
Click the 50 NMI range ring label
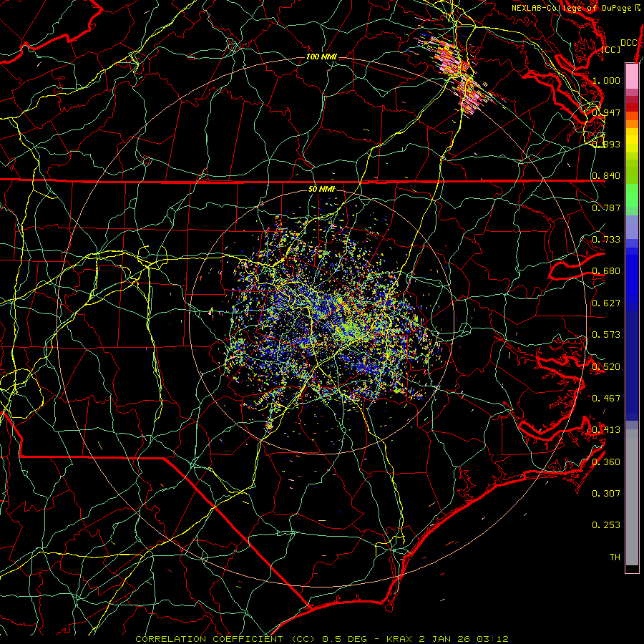click(321, 189)
